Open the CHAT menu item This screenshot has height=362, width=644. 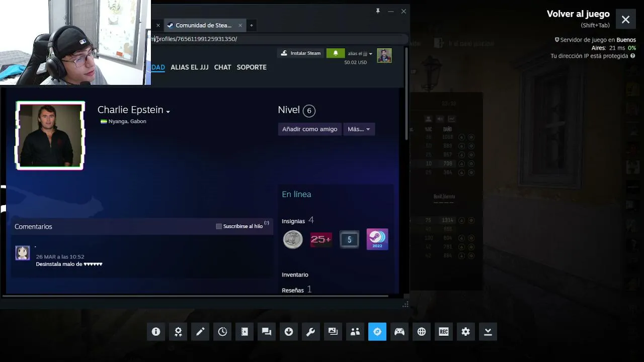(x=222, y=67)
